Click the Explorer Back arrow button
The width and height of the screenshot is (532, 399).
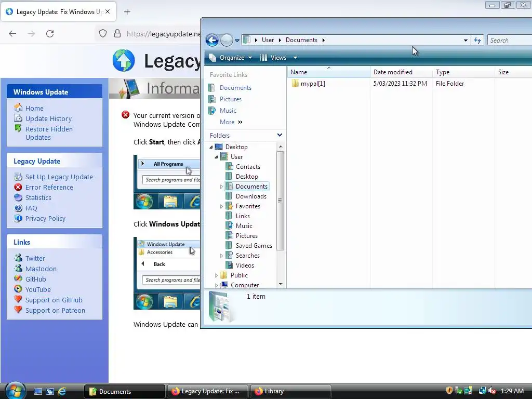(212, 40)
